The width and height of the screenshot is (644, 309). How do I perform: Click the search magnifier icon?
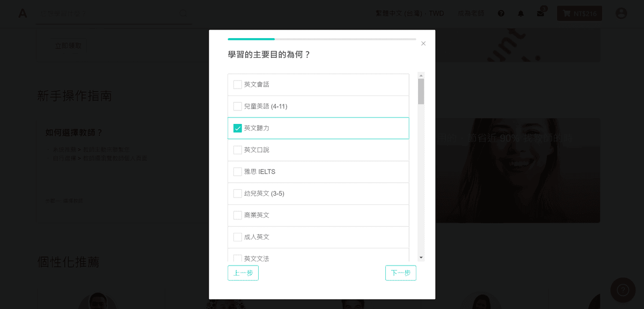coord(182,12)
